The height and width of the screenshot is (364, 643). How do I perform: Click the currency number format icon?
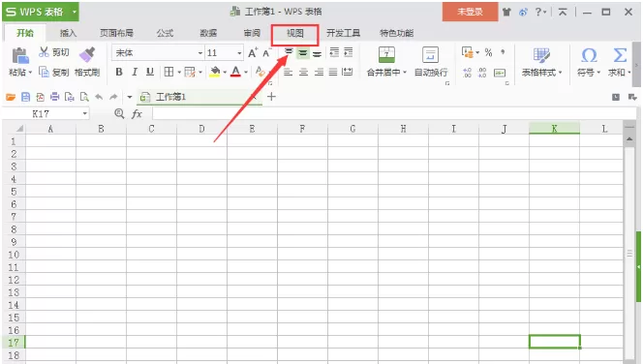pos(468,52)
